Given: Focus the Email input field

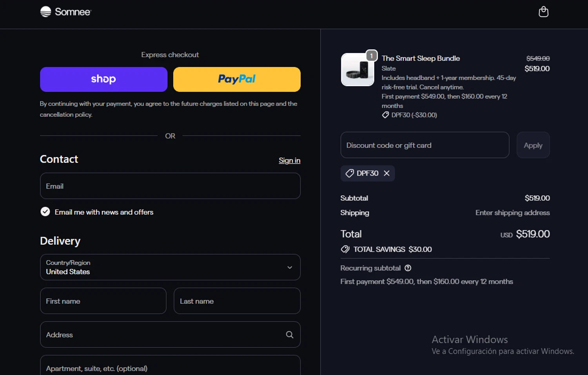Looking at the screenshot, I should [x=170, y=186].
